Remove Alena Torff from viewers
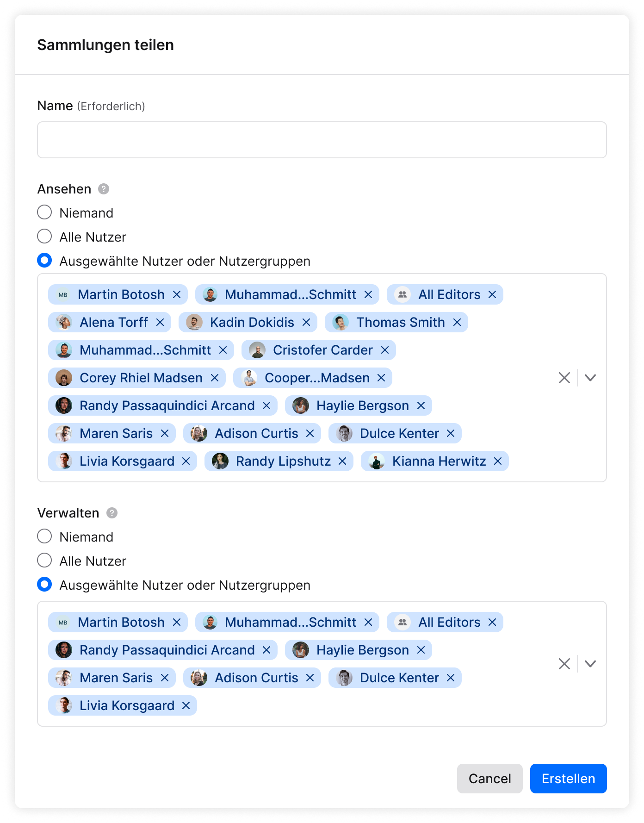644x823 pixels. point(160,322)
